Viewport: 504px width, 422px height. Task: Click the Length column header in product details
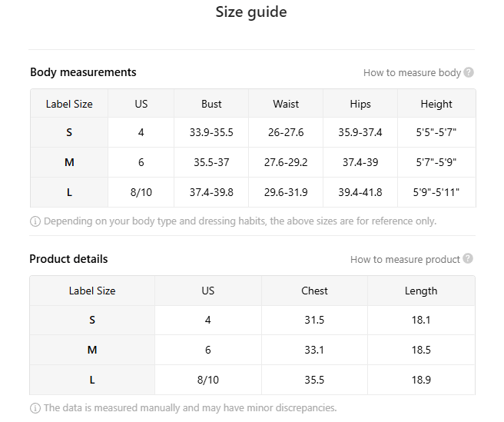pos(421,291)
